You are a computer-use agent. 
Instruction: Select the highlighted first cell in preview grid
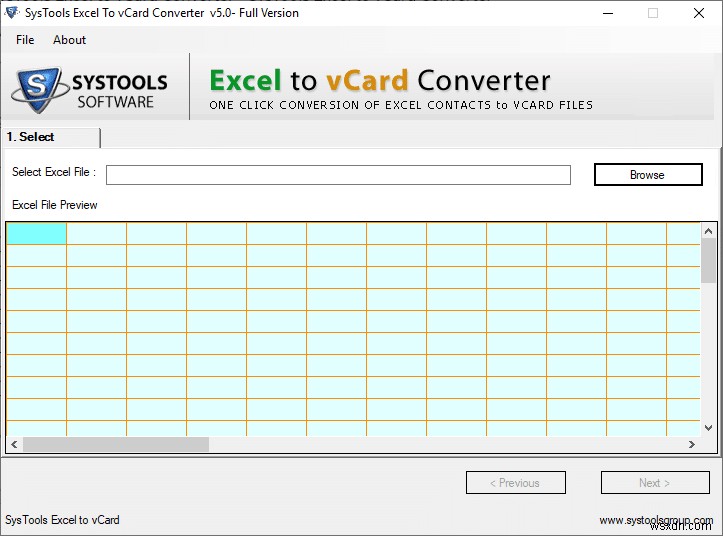[x=36, y=233]
